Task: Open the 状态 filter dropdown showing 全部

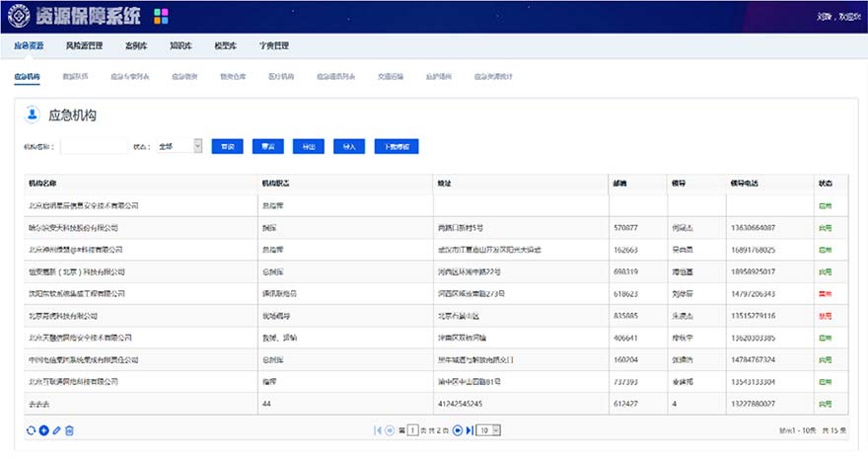Action: pyautogui.click(x=180, y=146)
